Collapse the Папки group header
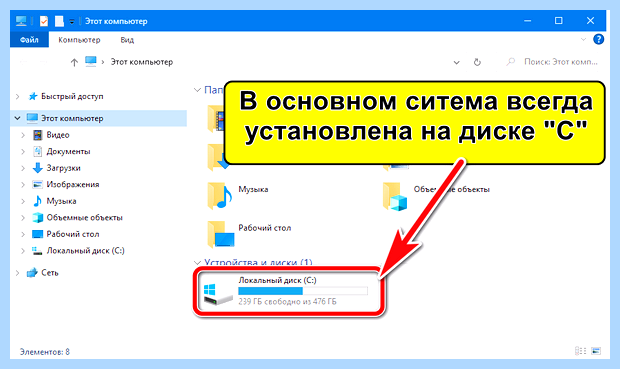The height and width of the screenshot is (369, 620). 197,90
